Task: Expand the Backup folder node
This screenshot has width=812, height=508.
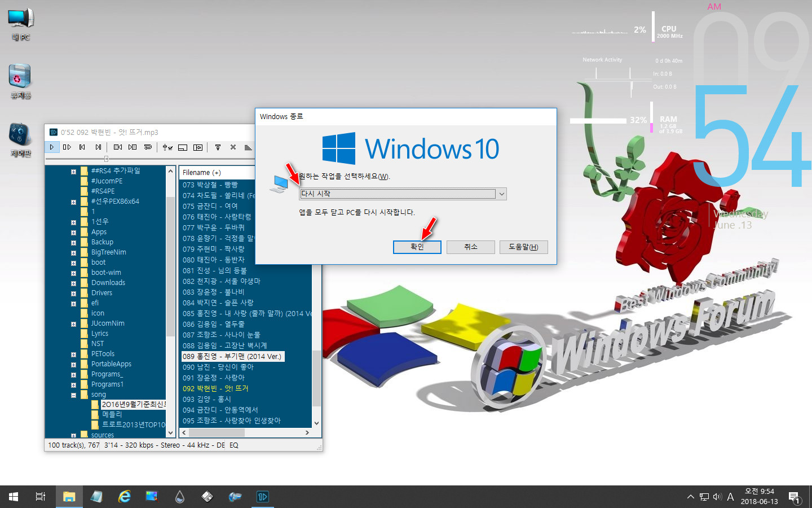Action: tap(73, 242)
